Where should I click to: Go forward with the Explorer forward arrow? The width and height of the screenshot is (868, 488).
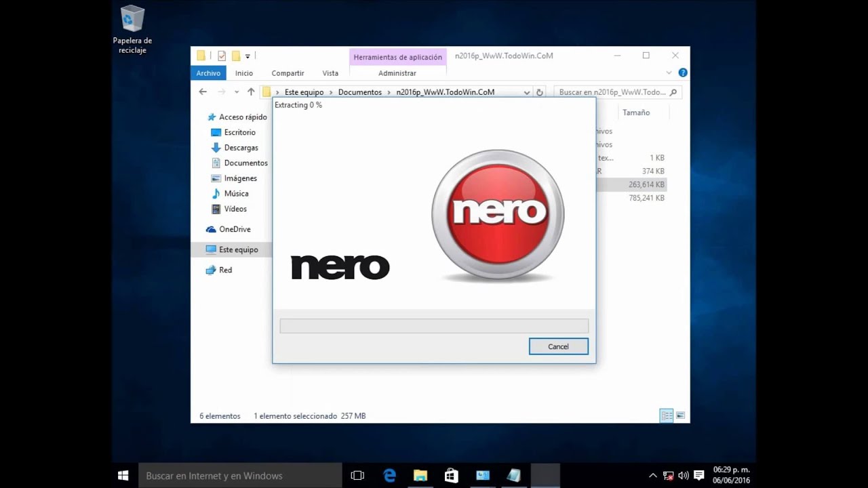(221, 92)
